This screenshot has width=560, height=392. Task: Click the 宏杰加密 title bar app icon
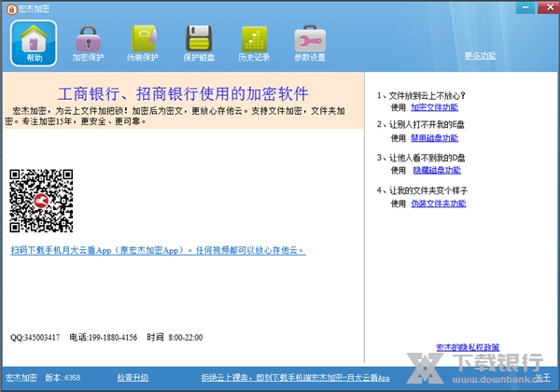11,9
